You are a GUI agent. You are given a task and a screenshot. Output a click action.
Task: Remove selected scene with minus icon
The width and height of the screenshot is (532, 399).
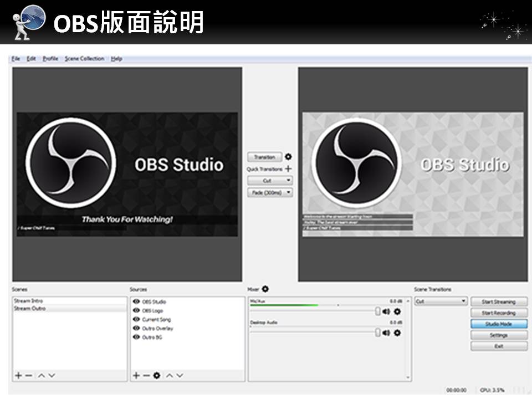click(29, 375)
